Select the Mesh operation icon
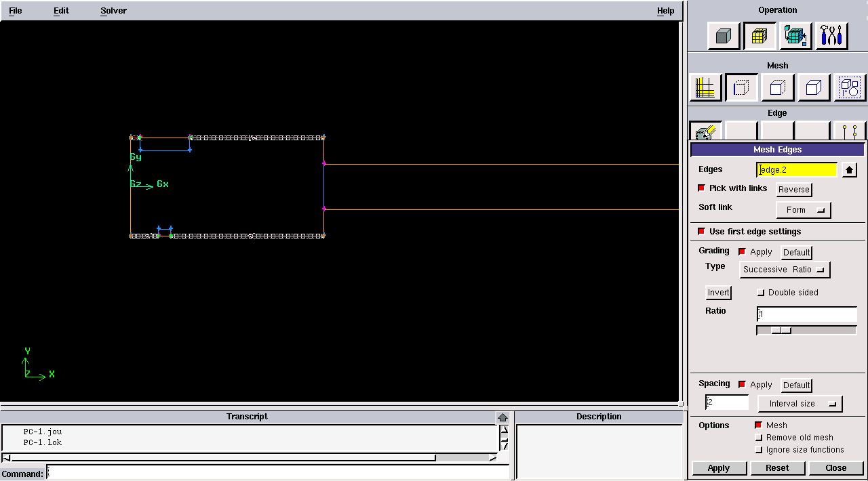The image size is (868, 481). point(759,36)
